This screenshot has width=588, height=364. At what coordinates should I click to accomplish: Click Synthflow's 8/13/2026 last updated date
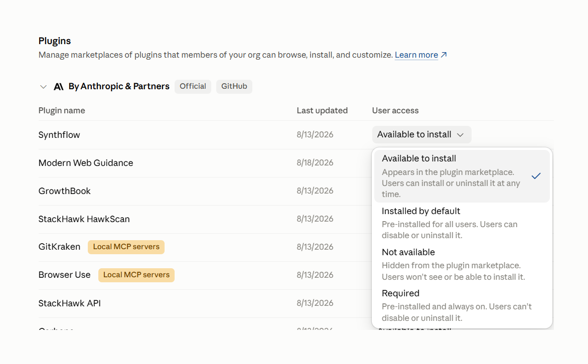coord(315,134)
